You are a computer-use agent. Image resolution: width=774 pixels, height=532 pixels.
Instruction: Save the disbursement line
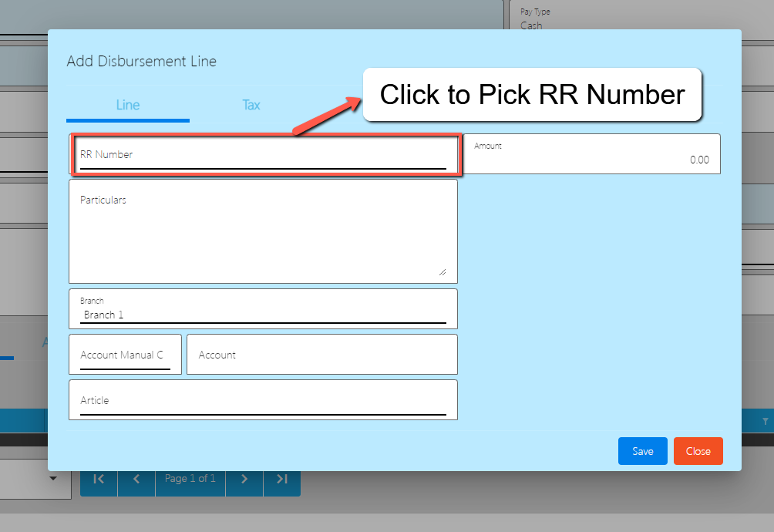(642, 451)
